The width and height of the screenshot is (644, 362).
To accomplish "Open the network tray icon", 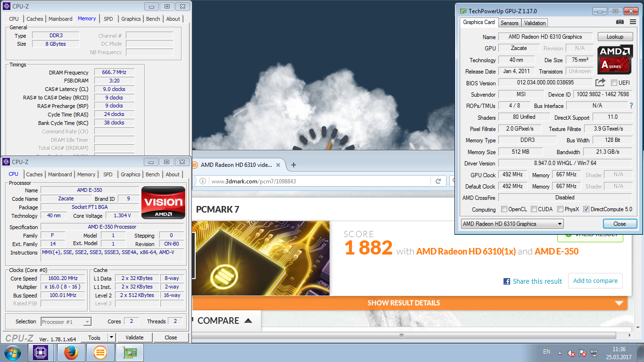I will pyautogui.click(x=594, y=353).
